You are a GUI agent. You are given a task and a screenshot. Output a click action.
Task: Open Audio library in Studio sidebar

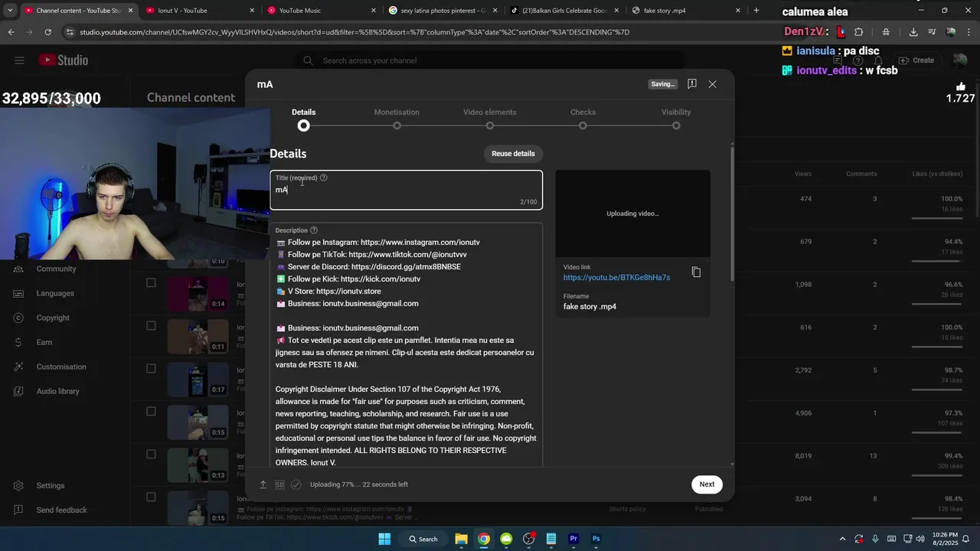click(57, 391)
